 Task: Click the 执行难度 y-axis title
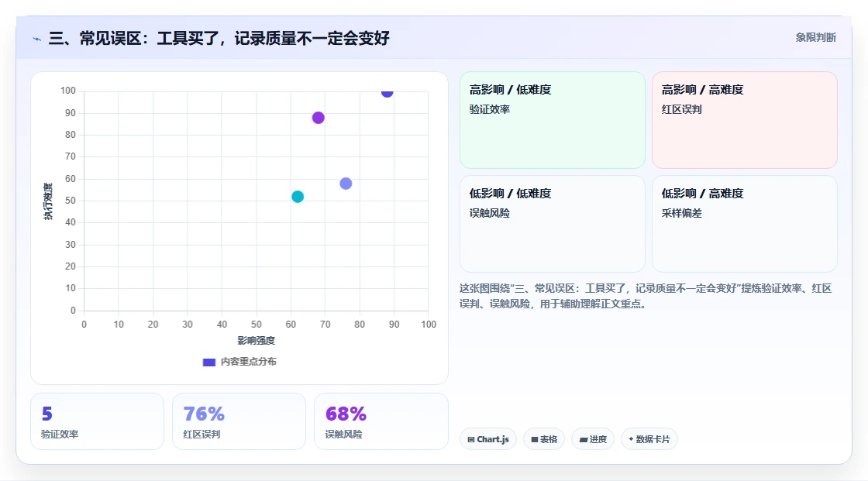(48, 201)
